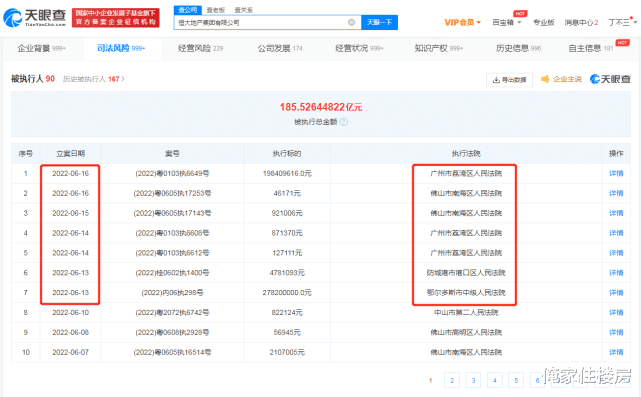Go to page 3 of results

[x=473, y=380]
